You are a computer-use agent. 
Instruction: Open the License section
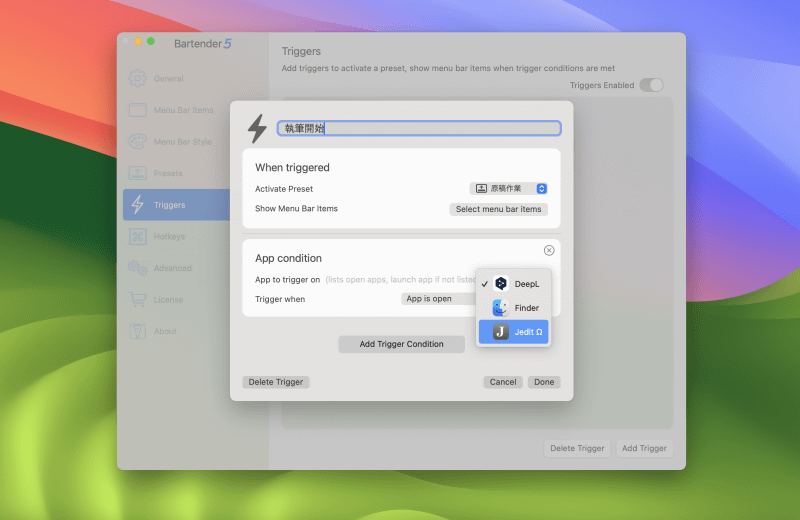[168, 300]
